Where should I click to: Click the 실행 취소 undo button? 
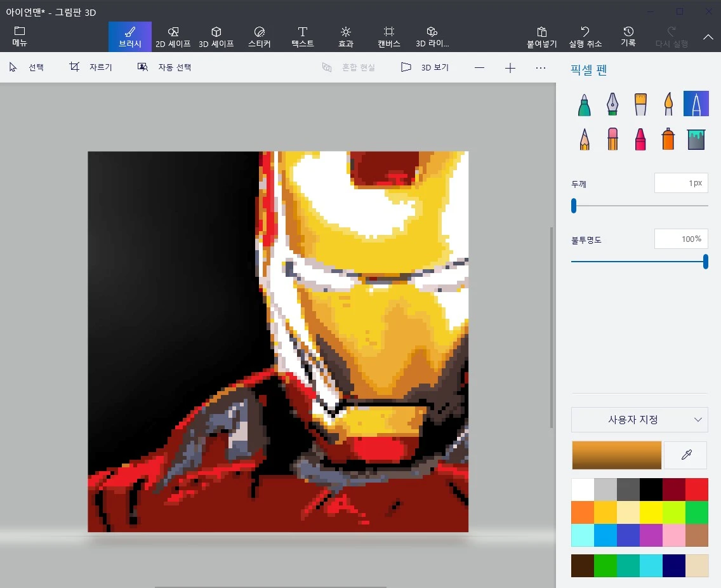tap(585, 37)
